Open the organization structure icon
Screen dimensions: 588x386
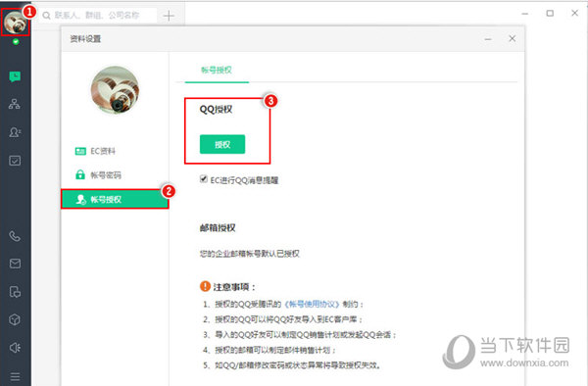tap(15, 104)
